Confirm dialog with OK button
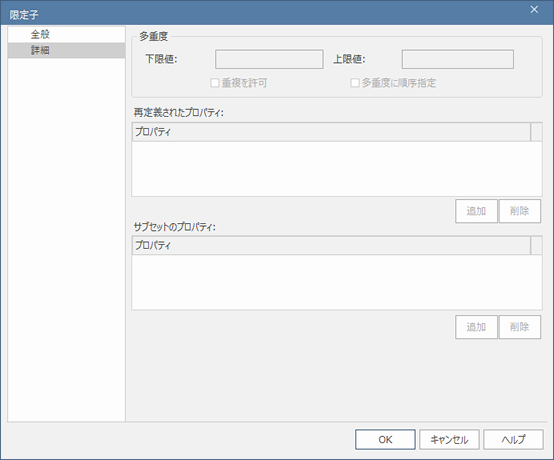This screenshot has height=460, width=554. [x=385, y=440]
